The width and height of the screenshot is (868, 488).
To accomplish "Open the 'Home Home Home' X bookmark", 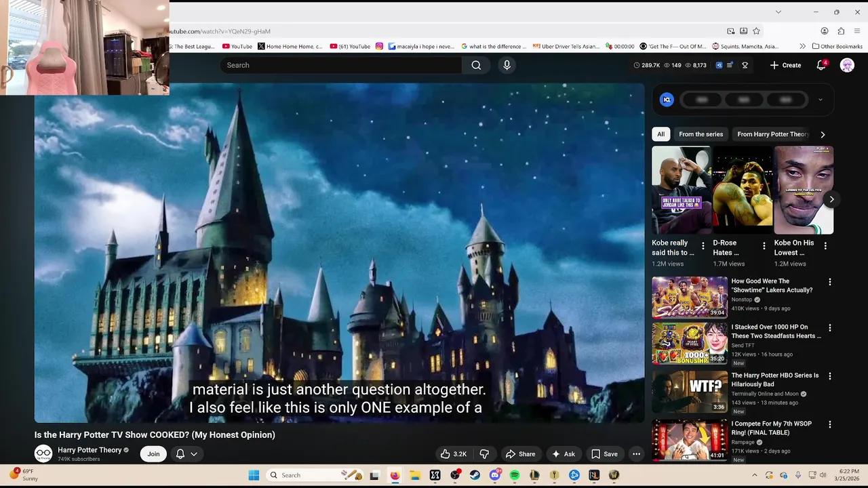I will 290,46.
